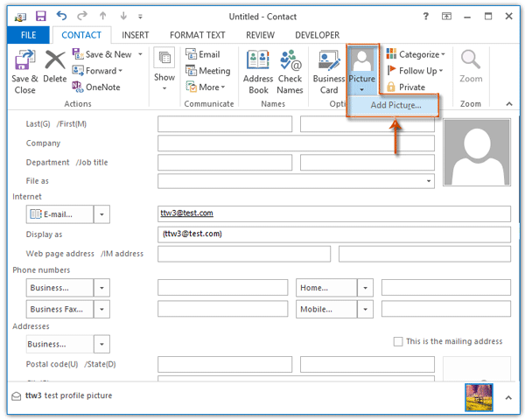Click the Zoom magnifier button
This screenshot has width=525, height=420.
[x=471, y=66]
